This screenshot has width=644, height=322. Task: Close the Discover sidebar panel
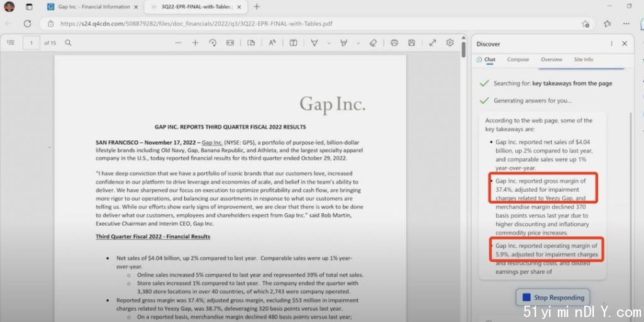(625, 43)
